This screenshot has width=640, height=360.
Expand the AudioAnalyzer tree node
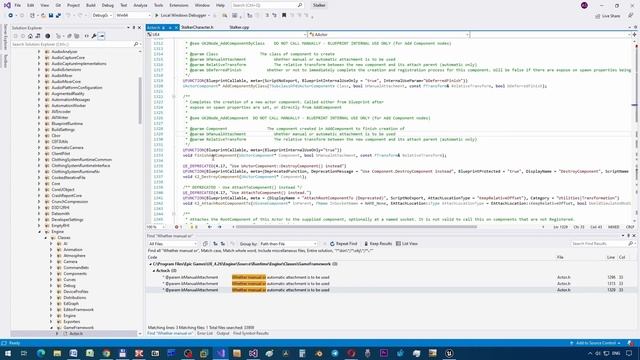coord(39,52)
